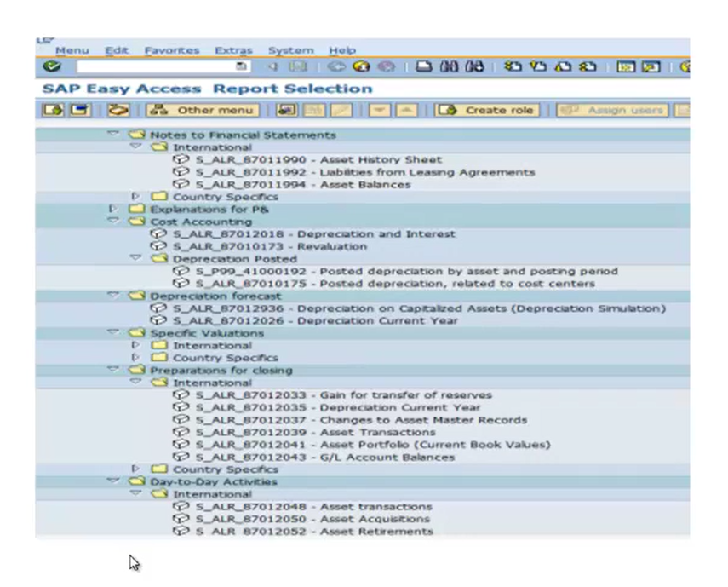Click the green Back arrow icon
This screenshot has width=728, height=587.
pos(336,66)
